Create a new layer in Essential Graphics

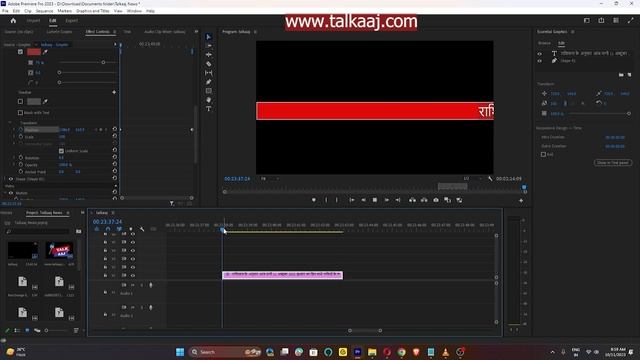point(629,75)
